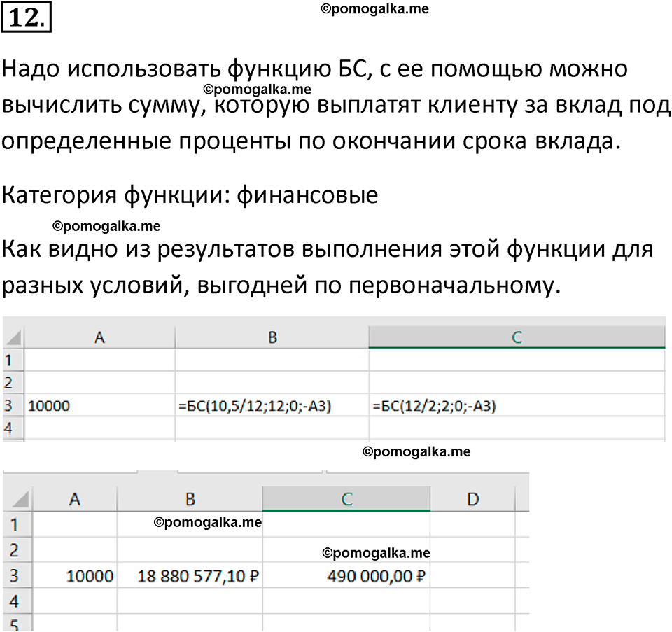Click row 1 header in upper spreadsheet
This screenshot has height=632, width=672.
(x=13, y=360)
